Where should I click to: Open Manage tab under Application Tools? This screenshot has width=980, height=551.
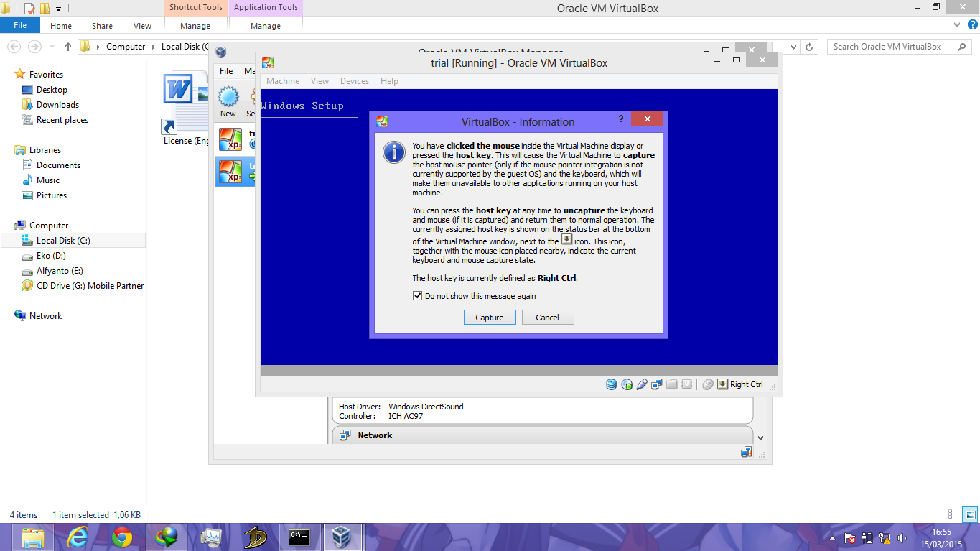tap(266, 26)
